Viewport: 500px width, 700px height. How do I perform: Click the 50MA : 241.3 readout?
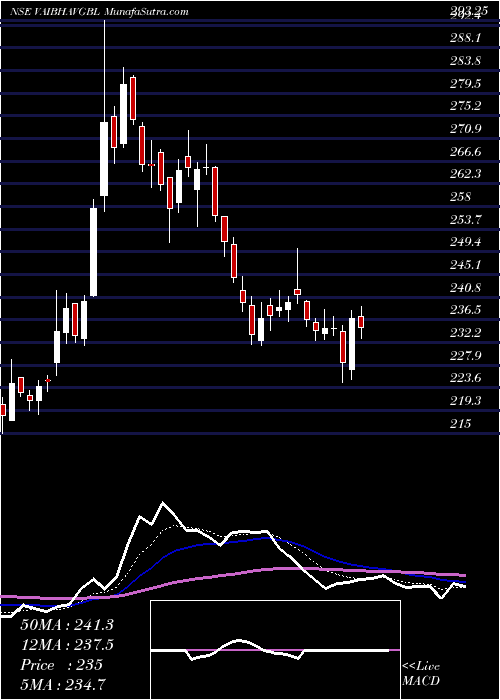point(67,625)
